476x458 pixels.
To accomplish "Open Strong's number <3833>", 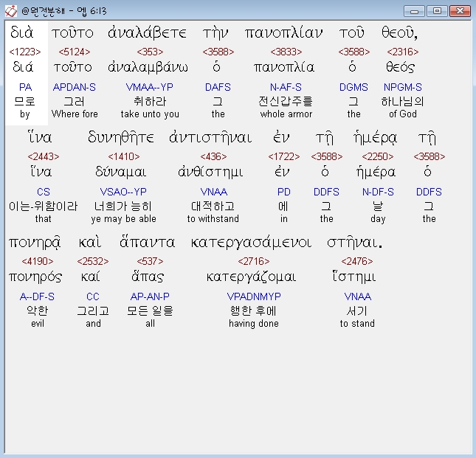I will [286, 52].
